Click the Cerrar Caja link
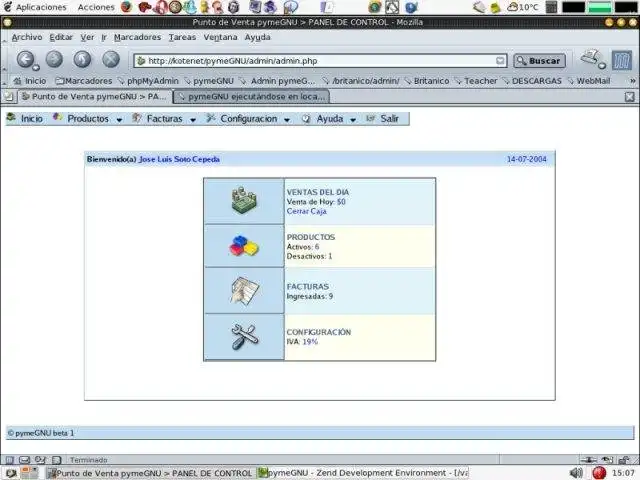The height and width of the screenshot is (480, 640). coord(307,211)
